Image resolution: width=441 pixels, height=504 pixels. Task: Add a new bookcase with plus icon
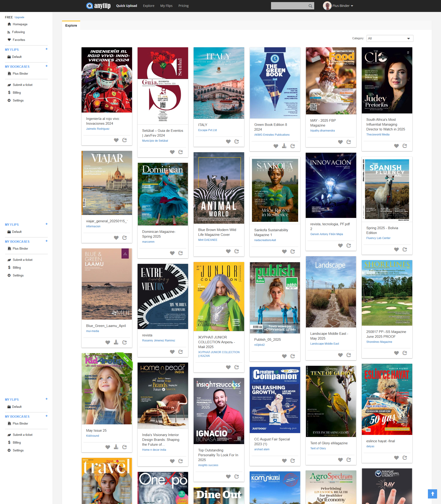[46, 66]
